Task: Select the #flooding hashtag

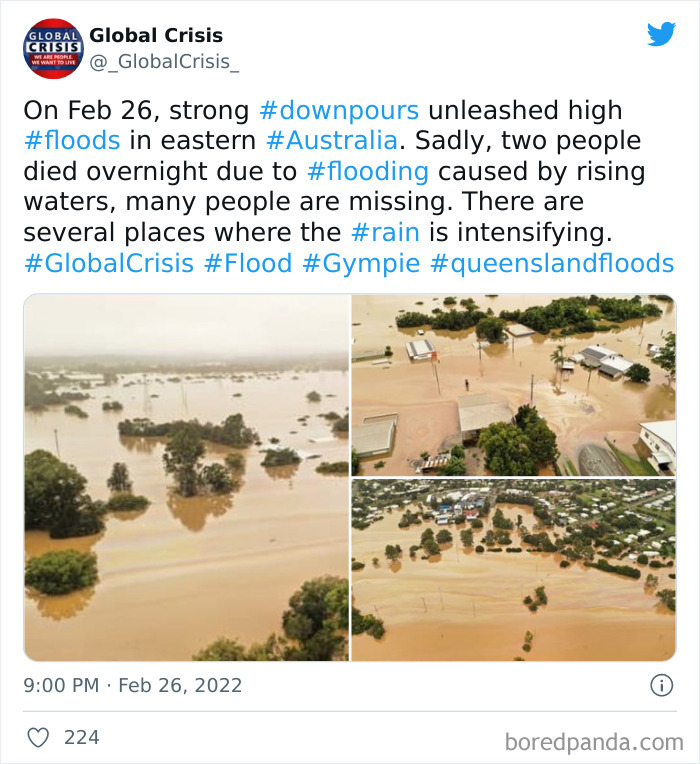Action: [367, 172]
